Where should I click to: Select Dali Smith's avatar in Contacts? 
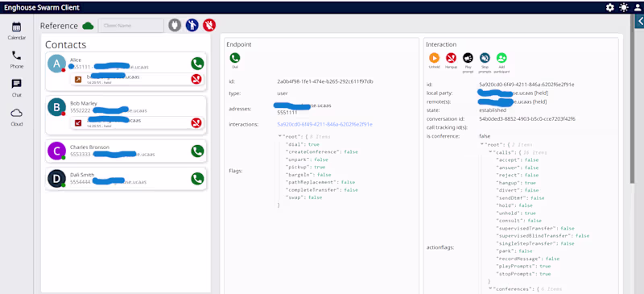[x=56, y=179]
